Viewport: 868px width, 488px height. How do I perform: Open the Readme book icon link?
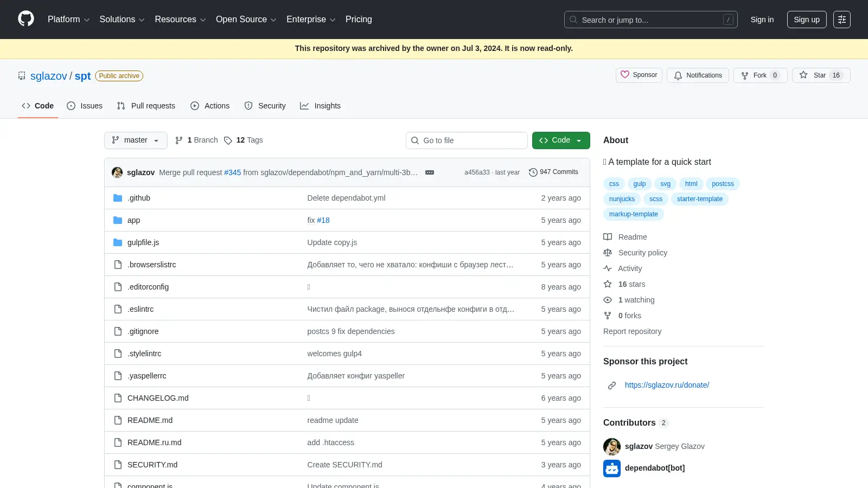pyautogui.click(x=608, y=237)
